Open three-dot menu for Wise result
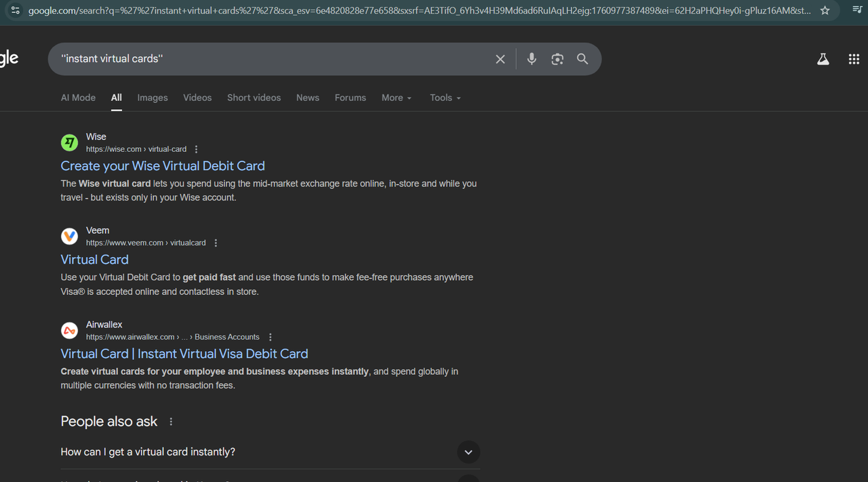The image size is (868, 482). pyautogui.click(x=197, y=149)
